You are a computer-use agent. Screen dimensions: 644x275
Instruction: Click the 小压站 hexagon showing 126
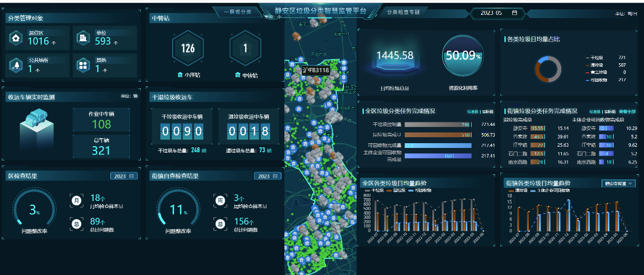pyautogui.click(x=188, y=48)
